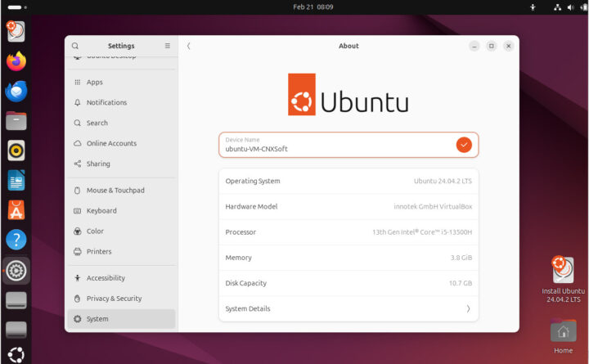
Task: Open Accessibility settings
Action: click(x=106, y=278)
